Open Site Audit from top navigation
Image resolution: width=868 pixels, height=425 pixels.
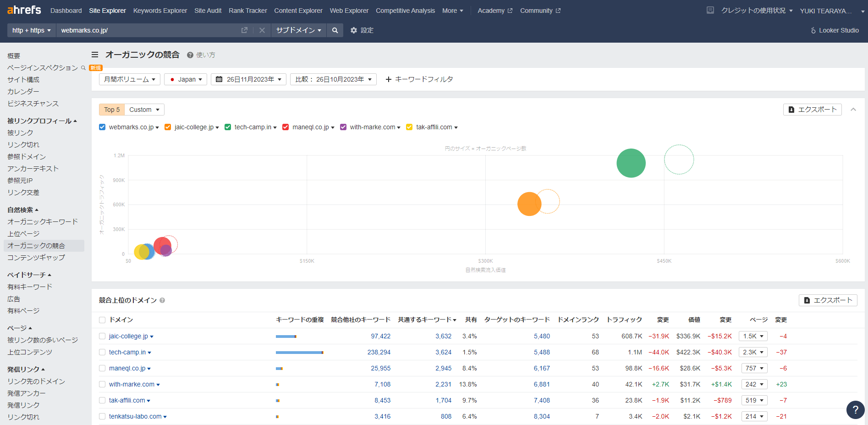(x=208, y=11)
